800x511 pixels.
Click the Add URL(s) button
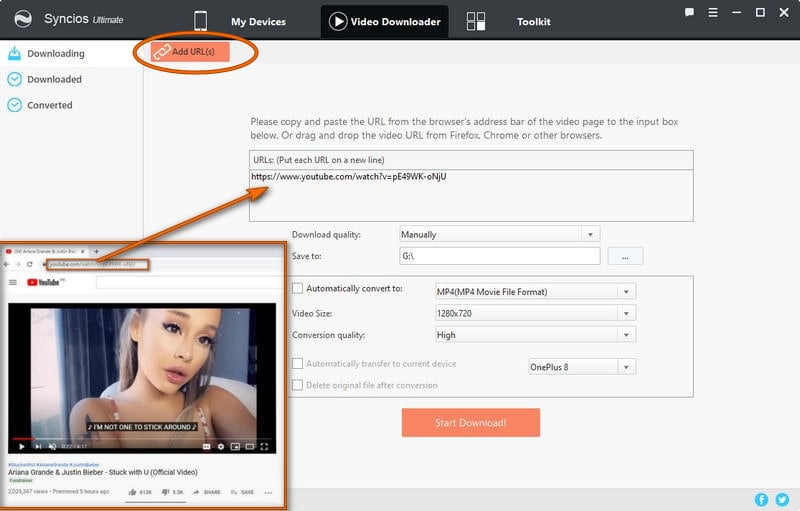coord(190,52)
